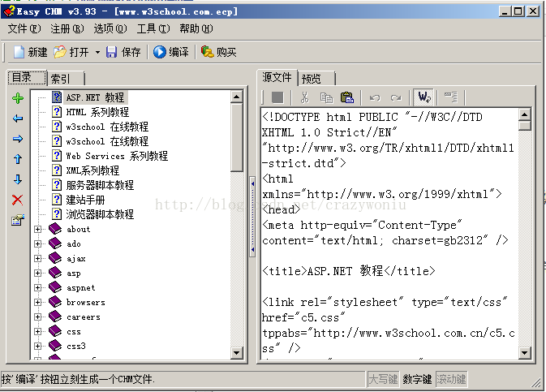546x392 pixels.
Task: Select the XML系列教程 tree item
Action: tap(92, 170)
